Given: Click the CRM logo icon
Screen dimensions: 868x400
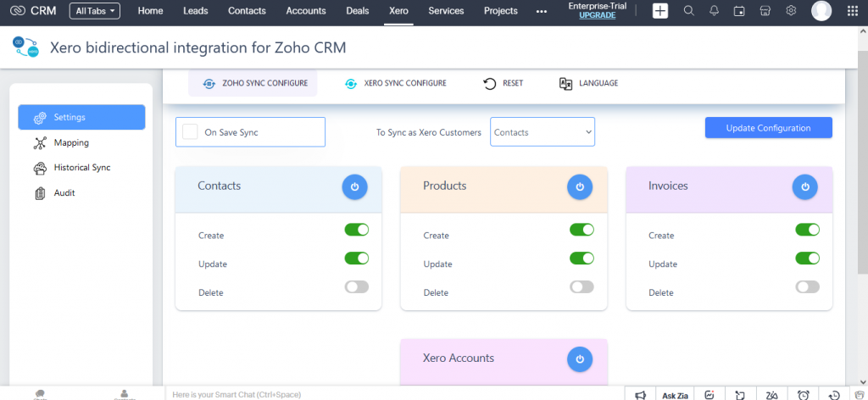Looking at the screenshot, I should click(x=18, y=10).
